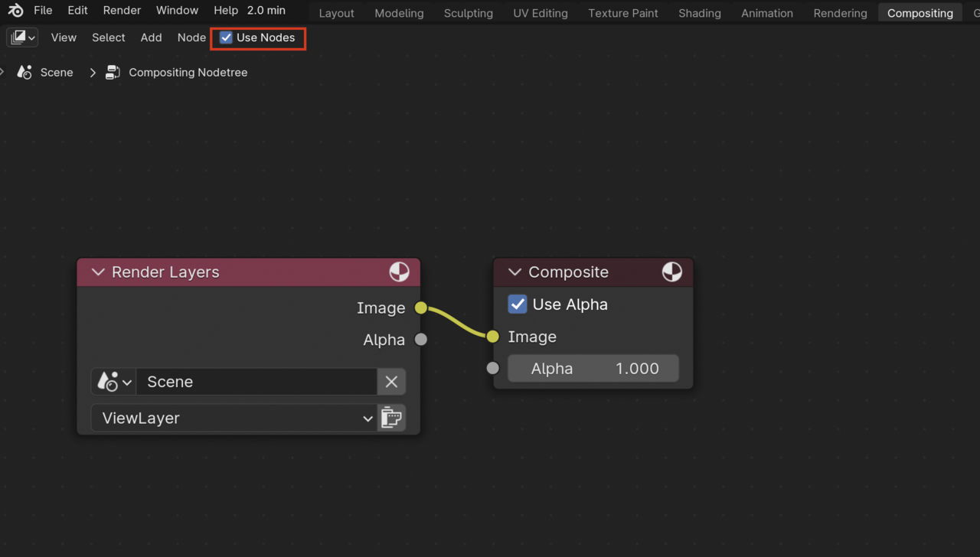980x557 pixels.
Task: Click the Compositing Nodetree icon in breadcrumb
Action: point(113,71)
